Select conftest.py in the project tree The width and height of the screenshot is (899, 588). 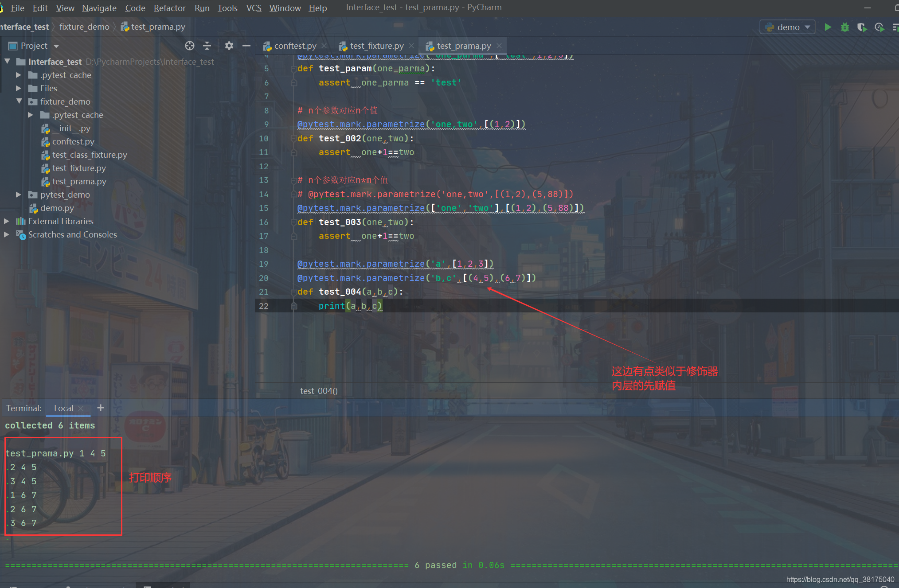73,141
